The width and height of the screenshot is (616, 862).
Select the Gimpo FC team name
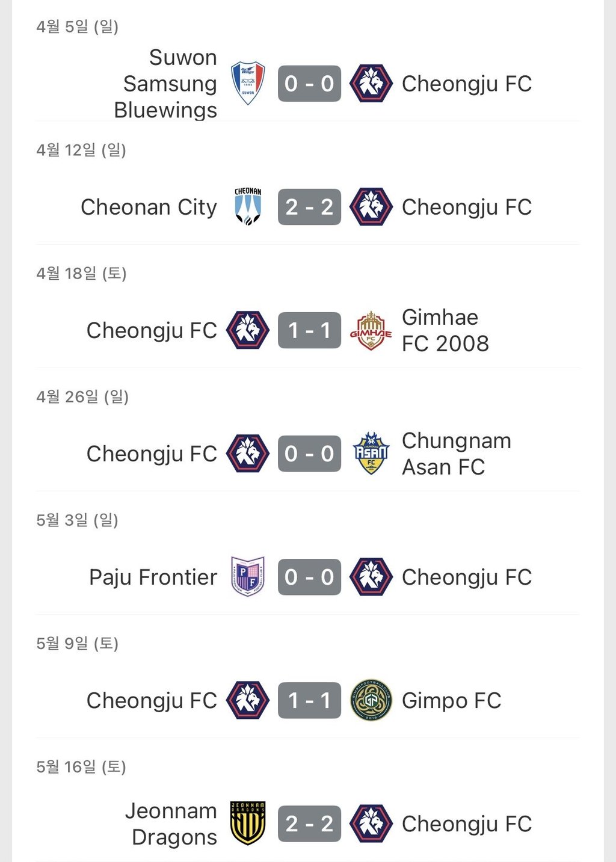[451, 700]
